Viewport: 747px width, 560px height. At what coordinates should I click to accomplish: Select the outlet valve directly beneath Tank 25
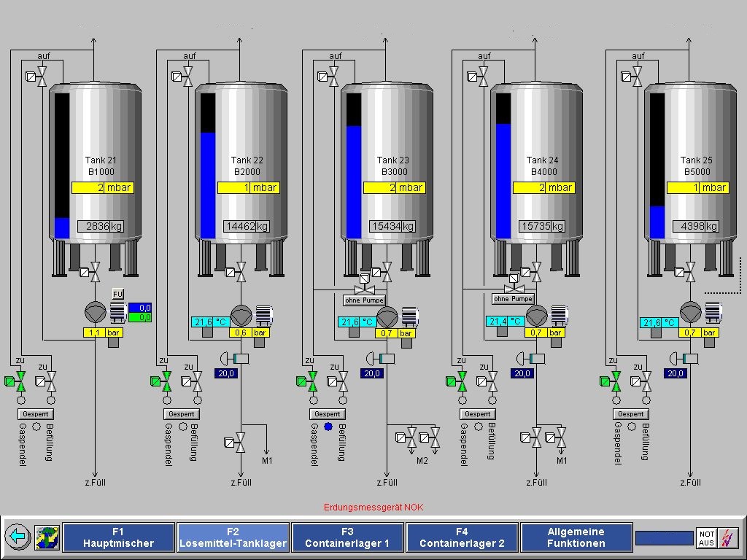[x=689, y=273]
